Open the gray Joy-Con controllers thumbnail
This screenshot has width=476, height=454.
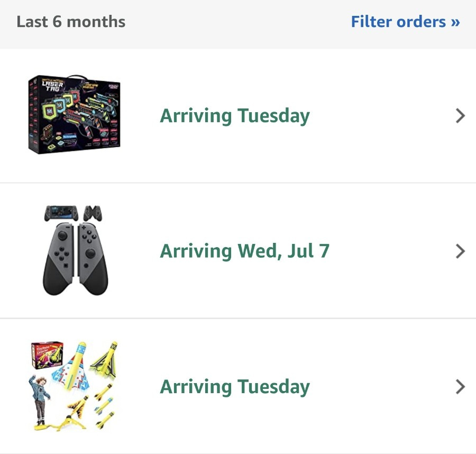[x=75, y=250]
